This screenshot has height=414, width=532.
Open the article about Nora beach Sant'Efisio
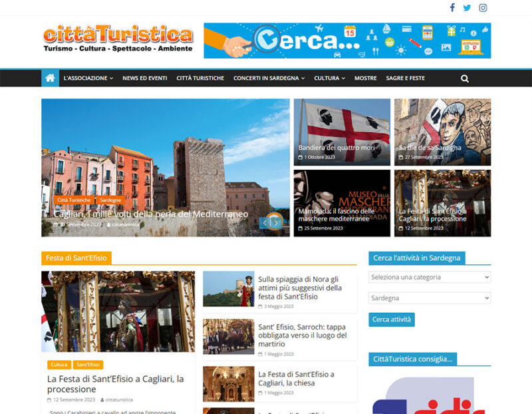(299, 288)
